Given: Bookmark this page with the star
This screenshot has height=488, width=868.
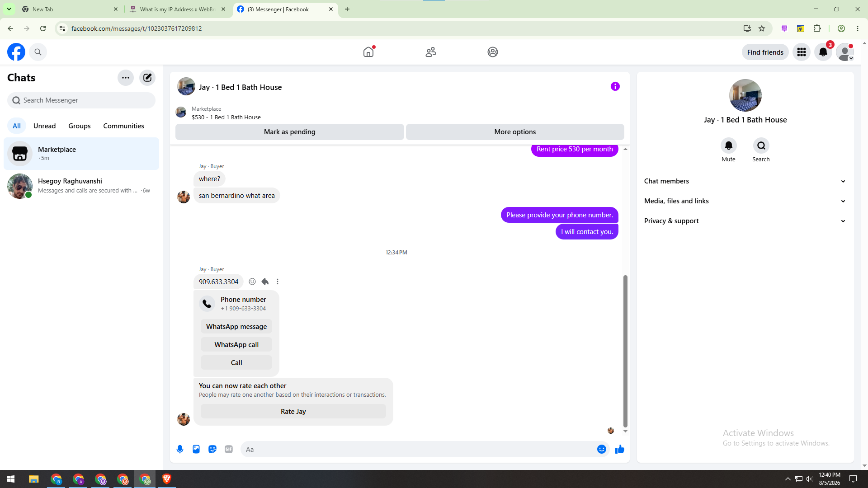Looking at the screenshot, I should [x=762, y=28].
